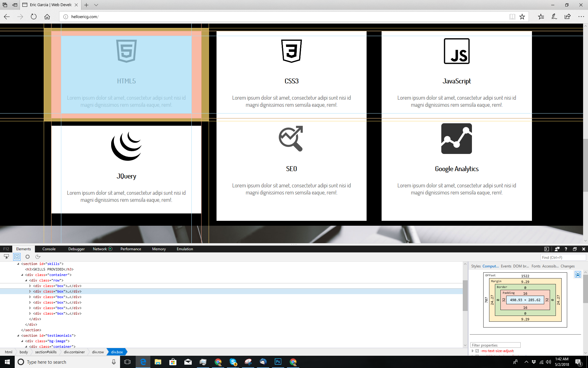This screenshot has width=588, height=368.
Task: Collapse the div class="bg-image" node
Action: pyautogui.click(x=22, y=341)
